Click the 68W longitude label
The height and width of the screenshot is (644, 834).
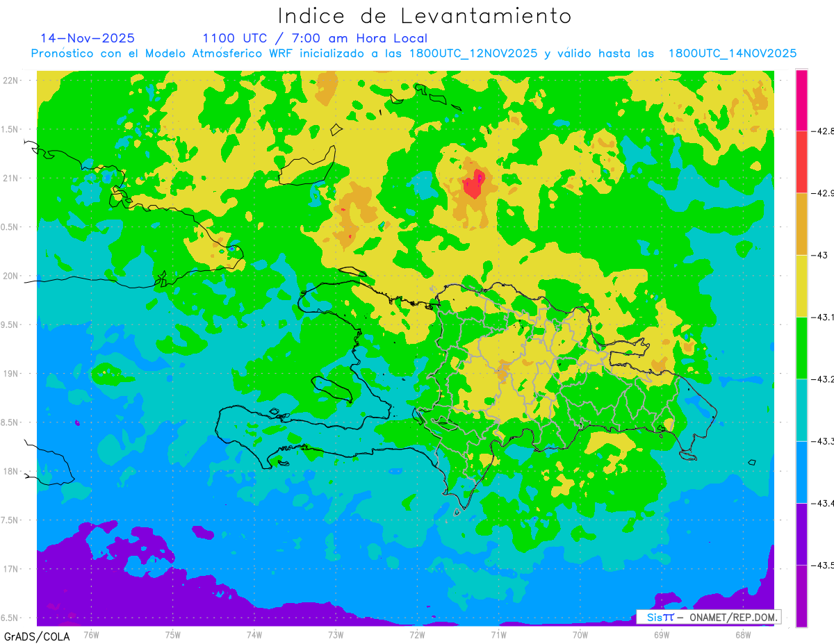tap(743, 634)
